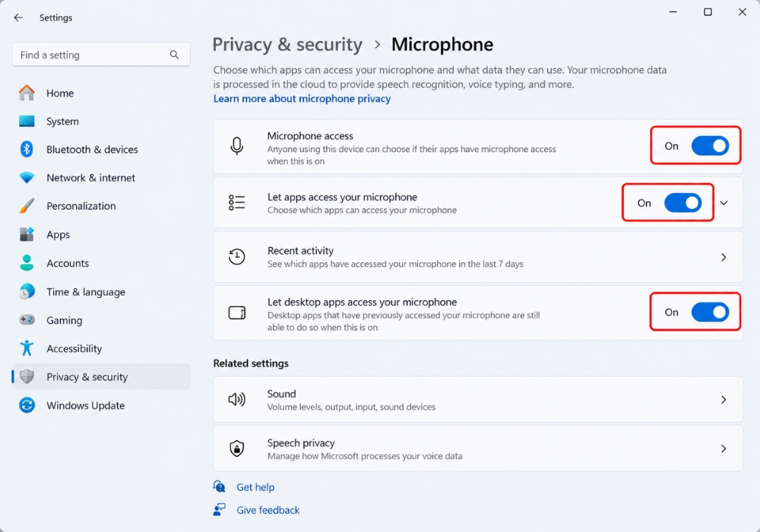Viewport: 760px width, 532px height.
Task: Click the search magnifier icon
Action: tap(174, 55)
